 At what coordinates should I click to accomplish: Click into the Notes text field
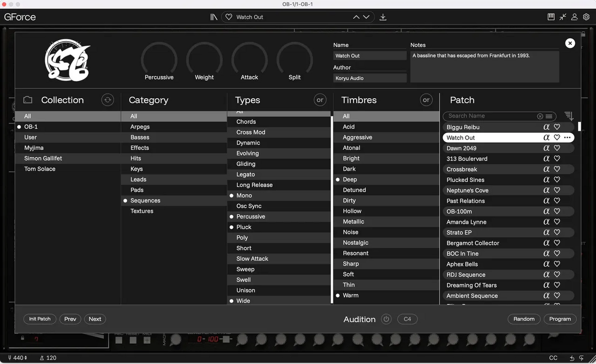tap(485, 66)
